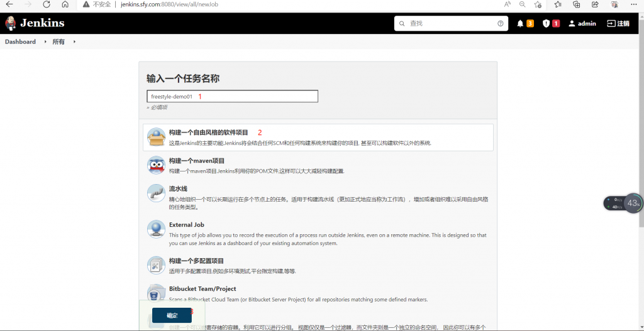The image size is (644, 331).
Task: Expand the Dashboard breadcrumb arrow
Action: click(45, 41)
